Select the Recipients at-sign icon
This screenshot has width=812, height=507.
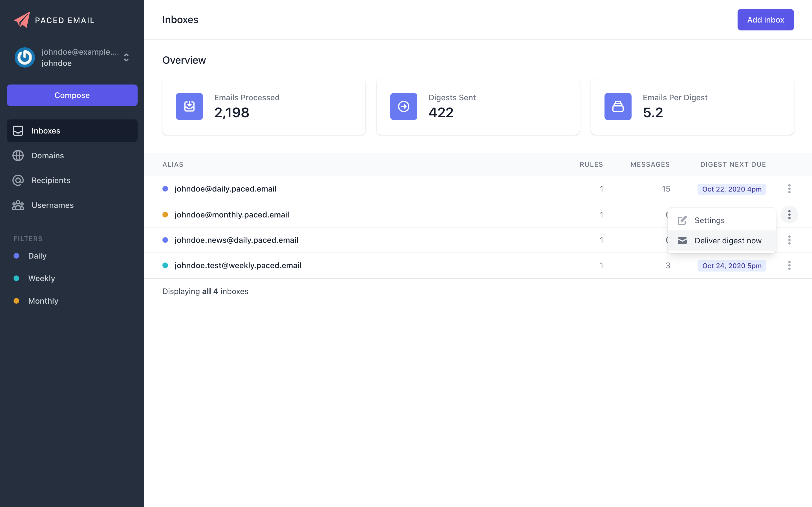[18, 180]
